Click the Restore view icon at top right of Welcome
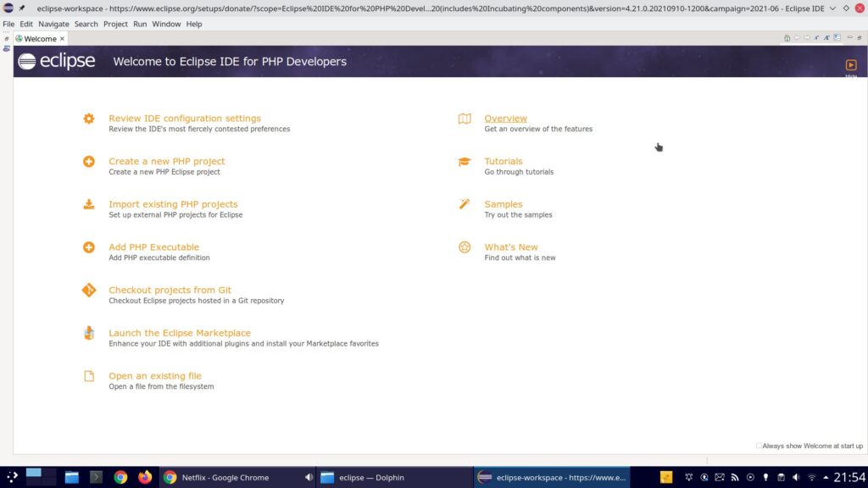This screenshot has height=488, width=868. (x=860, y=37)
